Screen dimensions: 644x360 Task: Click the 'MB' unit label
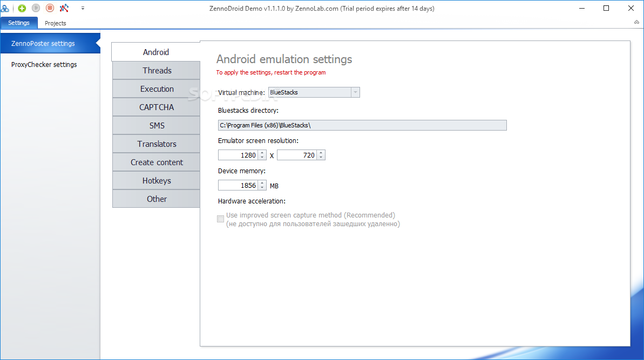(274, 186)
